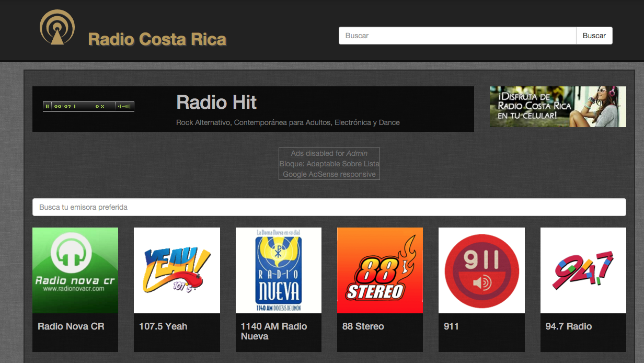
Task: Select the Radio Nova CR logo
Action: pyautogui.click(x=75, y=270)
